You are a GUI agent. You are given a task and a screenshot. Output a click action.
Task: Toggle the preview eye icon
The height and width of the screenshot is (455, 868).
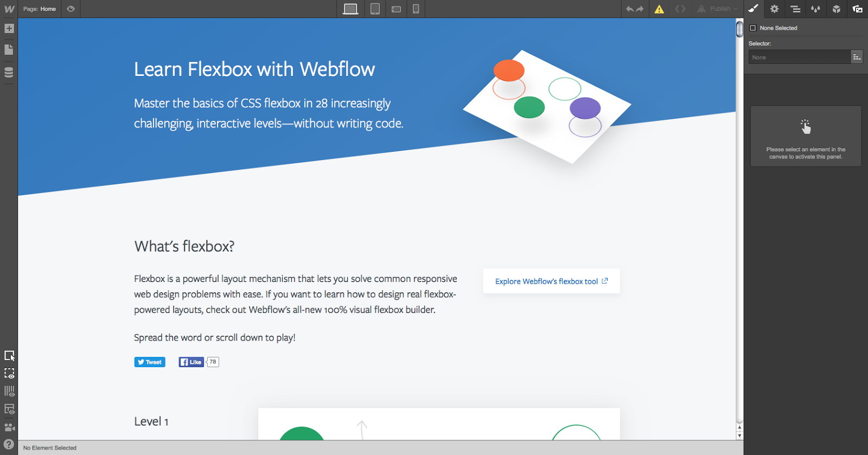pos(71,9)
